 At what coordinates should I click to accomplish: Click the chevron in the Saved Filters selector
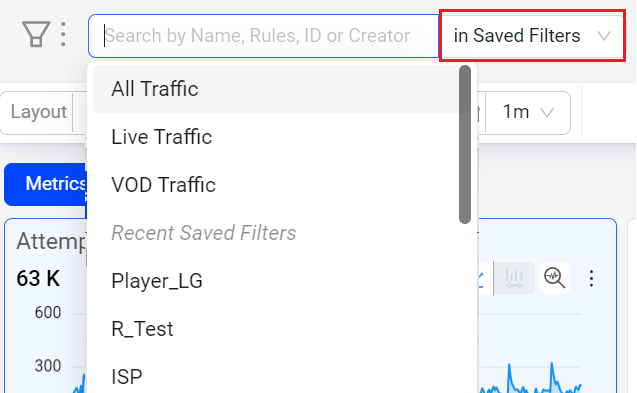point(604,36)
